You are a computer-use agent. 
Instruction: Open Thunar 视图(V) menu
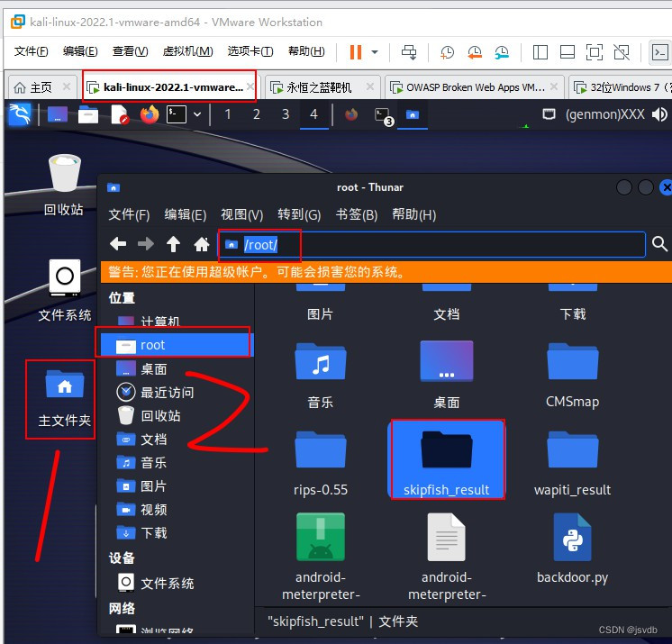[x=241, y=214]
